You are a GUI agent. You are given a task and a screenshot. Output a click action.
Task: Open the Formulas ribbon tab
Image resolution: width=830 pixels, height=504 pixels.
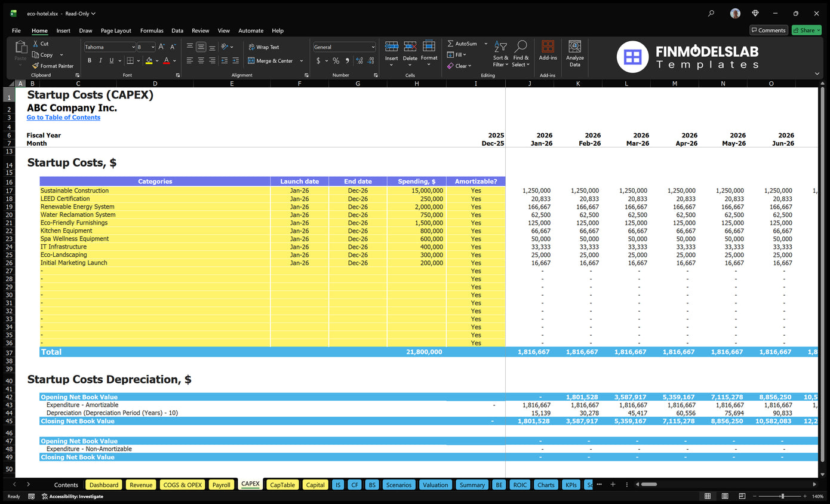152,30
